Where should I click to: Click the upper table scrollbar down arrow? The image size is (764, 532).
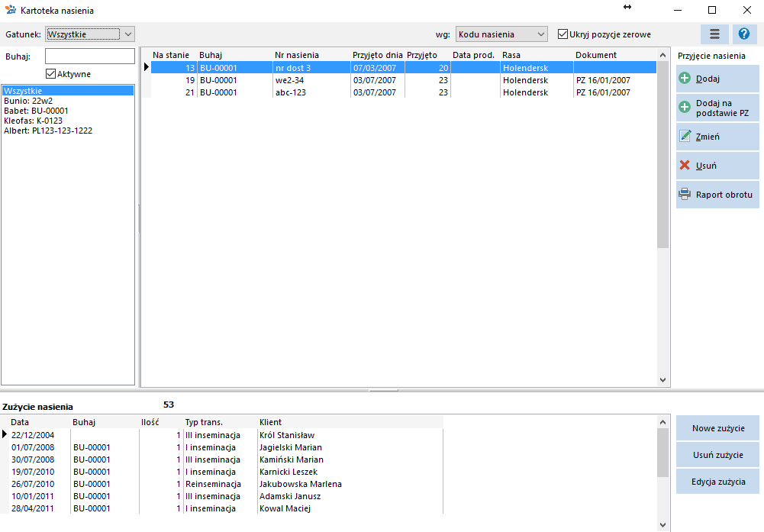[x=662, y=380]
